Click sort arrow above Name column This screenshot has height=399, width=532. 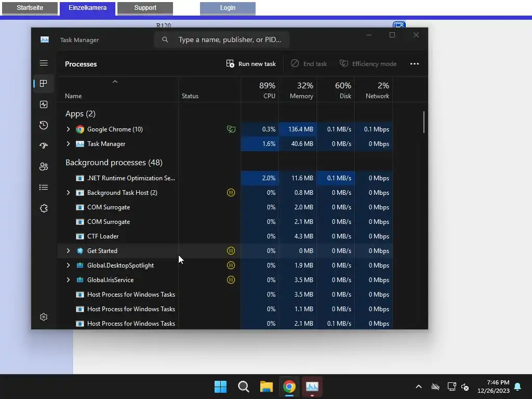pos(115,82)
